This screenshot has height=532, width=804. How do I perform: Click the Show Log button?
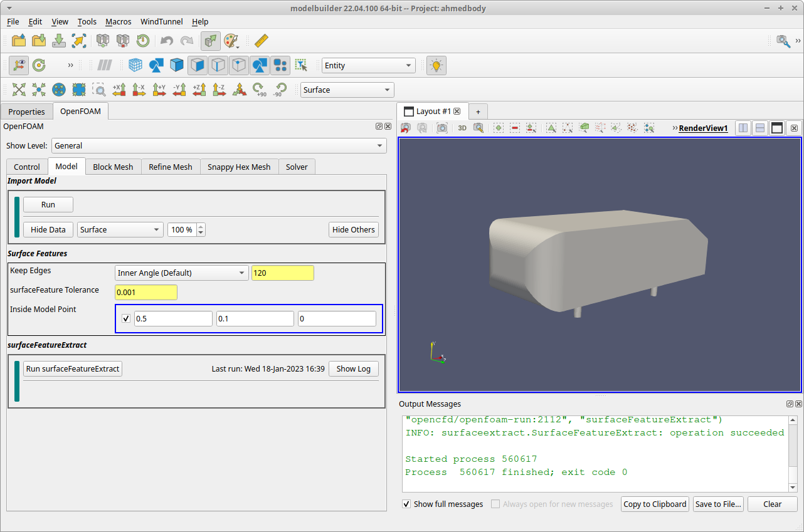coord(354,368)
